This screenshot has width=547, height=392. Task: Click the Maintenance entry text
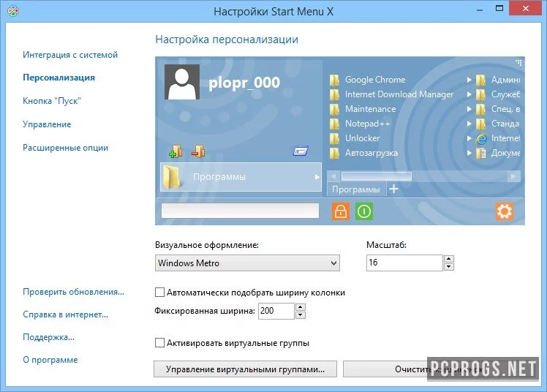pos(370,109)
